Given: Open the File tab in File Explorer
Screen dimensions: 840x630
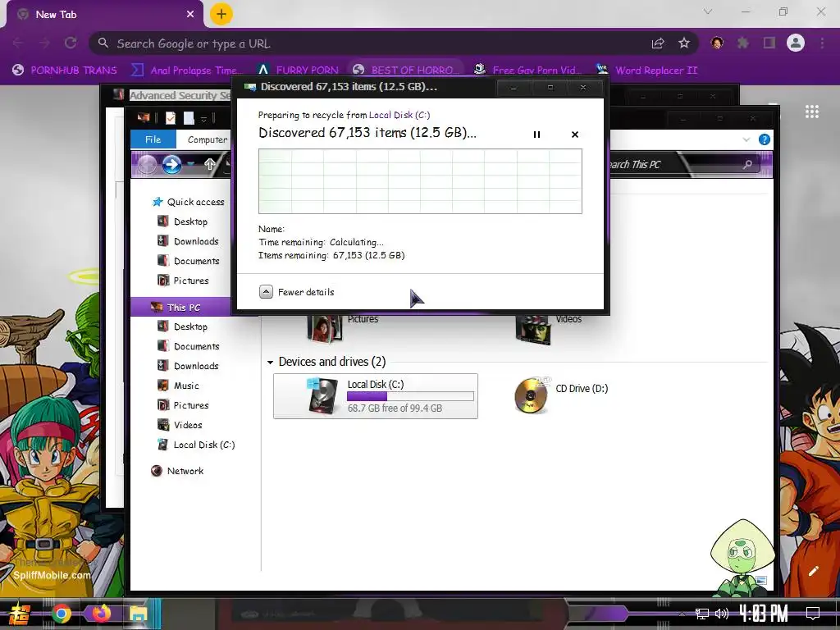Looking at the screenshot, I should [153, 139].
